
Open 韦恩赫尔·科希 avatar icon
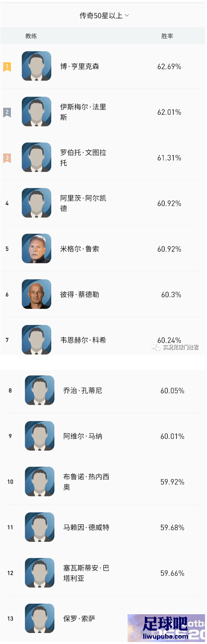coord(36,340)
